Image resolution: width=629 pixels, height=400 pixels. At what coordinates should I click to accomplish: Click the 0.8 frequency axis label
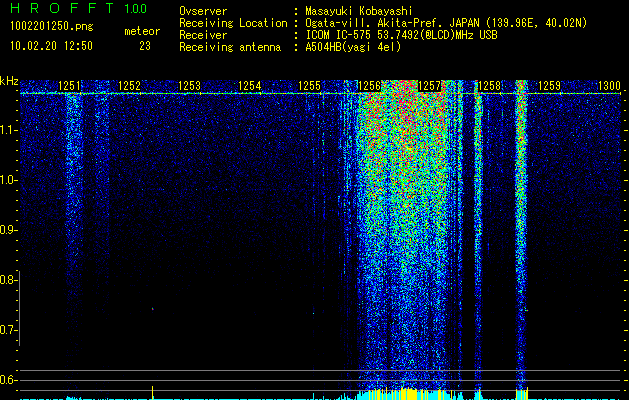coord(8,280)
